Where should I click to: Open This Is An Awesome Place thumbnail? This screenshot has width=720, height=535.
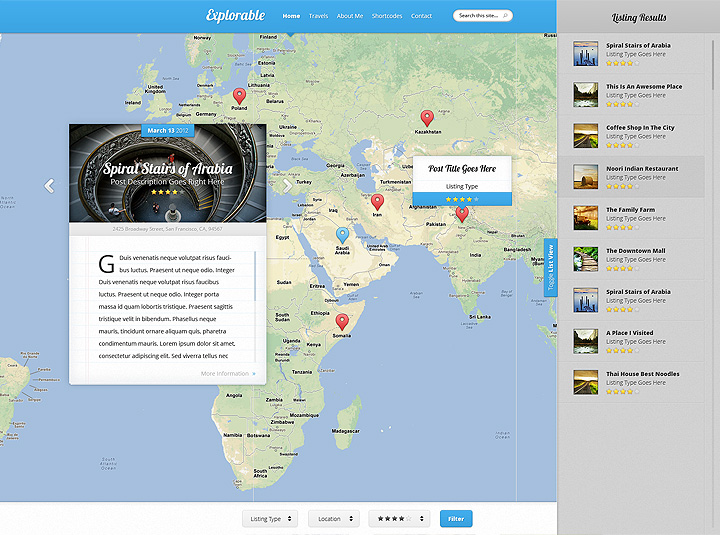585,95
